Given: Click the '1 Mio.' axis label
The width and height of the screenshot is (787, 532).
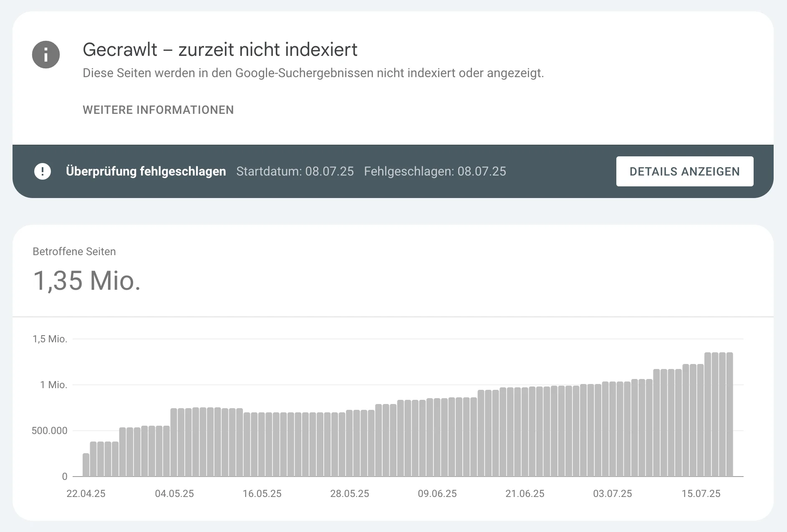Looking at the screenshot, I should tap(53, 385).
